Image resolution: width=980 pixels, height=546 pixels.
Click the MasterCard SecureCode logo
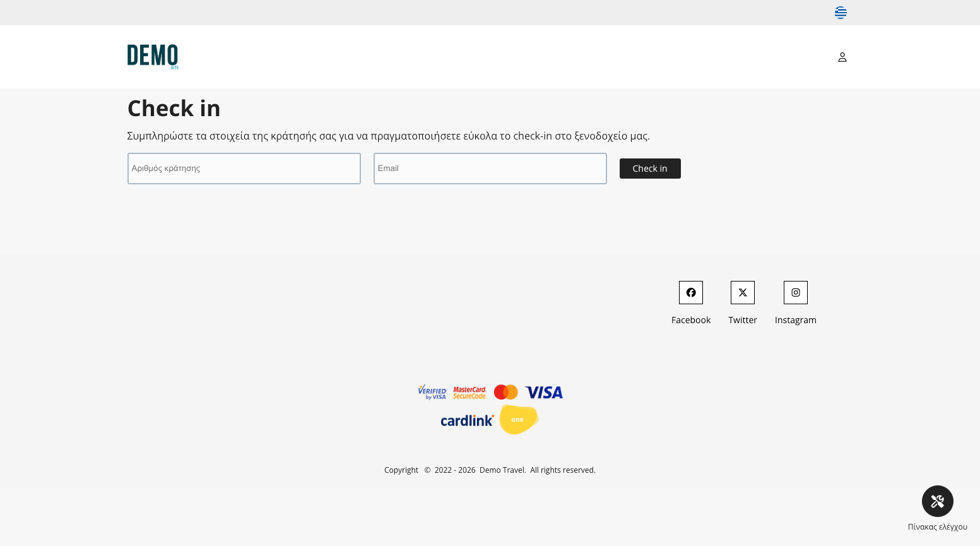click(469, 393)
